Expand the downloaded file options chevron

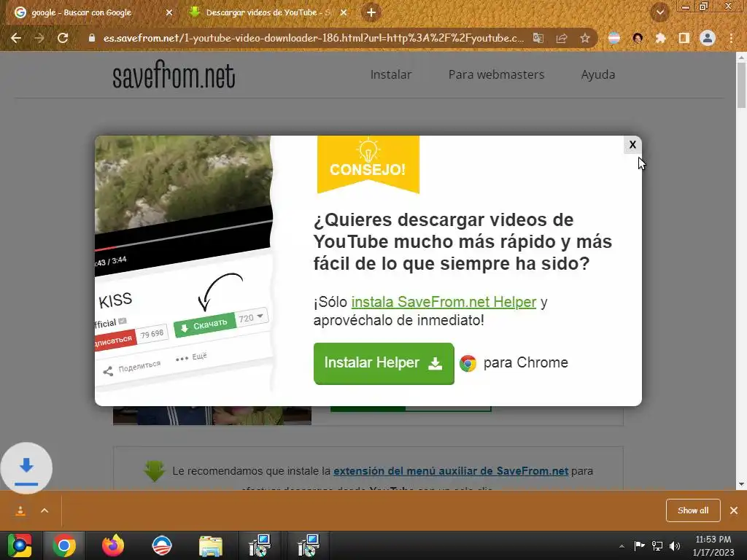tap(44, 510)
